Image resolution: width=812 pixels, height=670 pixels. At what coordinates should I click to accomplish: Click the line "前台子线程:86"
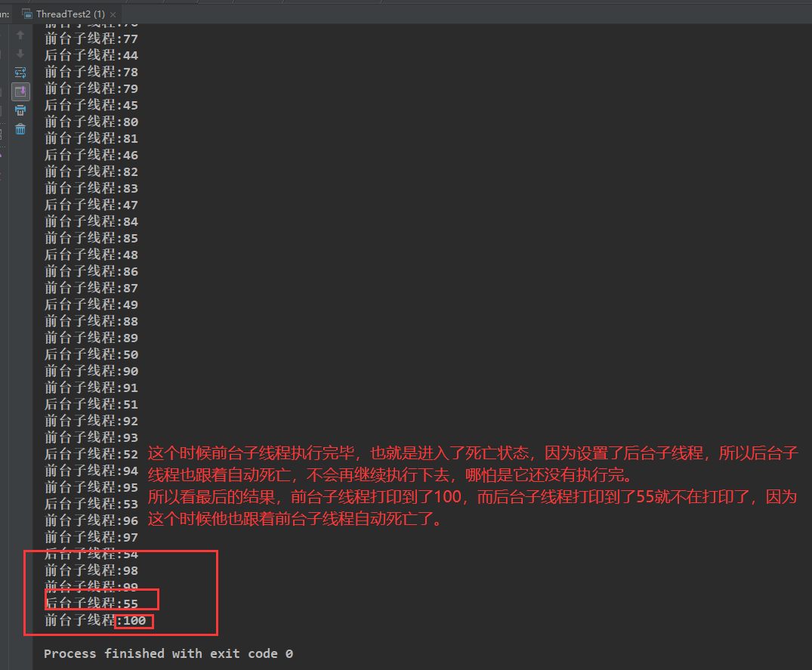point(91,271)
